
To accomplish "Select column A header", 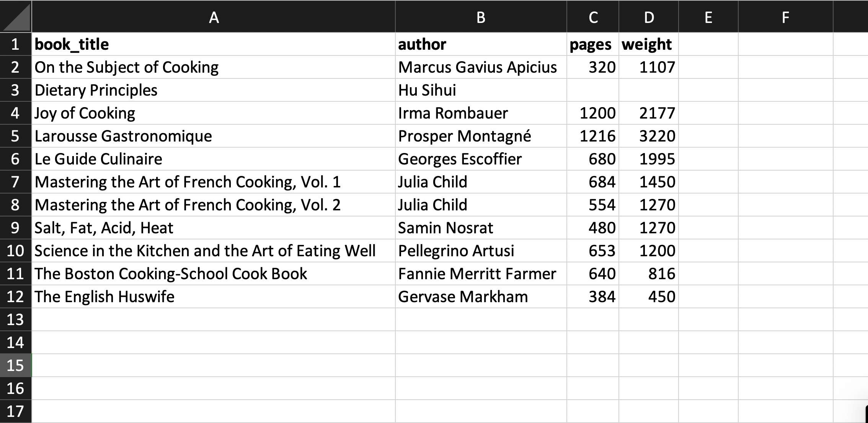I will 214,17.
